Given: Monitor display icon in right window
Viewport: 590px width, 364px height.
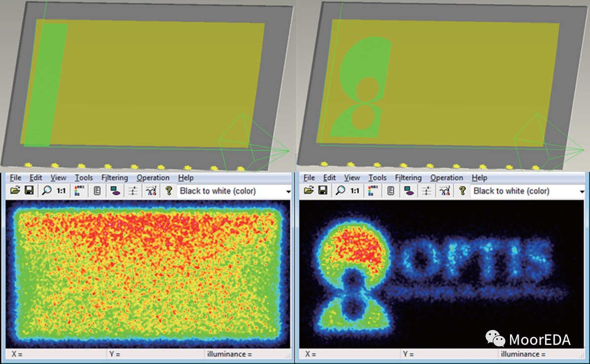Looking at the screenshot, I should click(x=408, y=191).
